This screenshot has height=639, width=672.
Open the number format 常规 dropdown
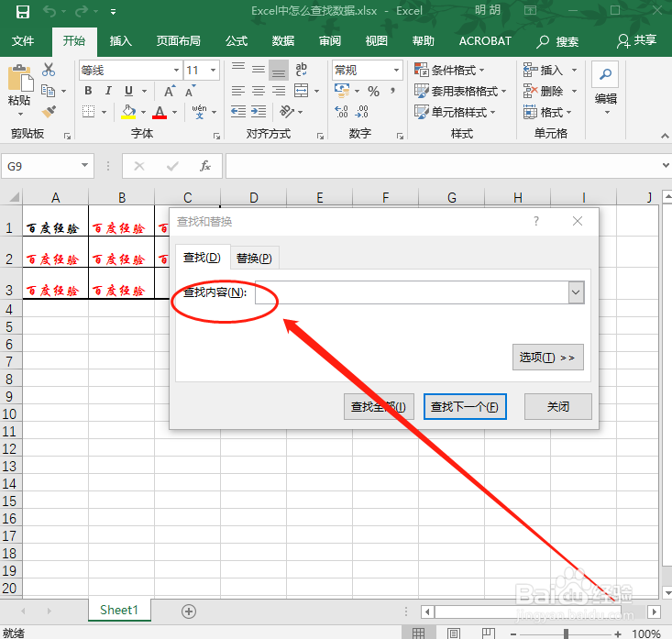[396, 70]
